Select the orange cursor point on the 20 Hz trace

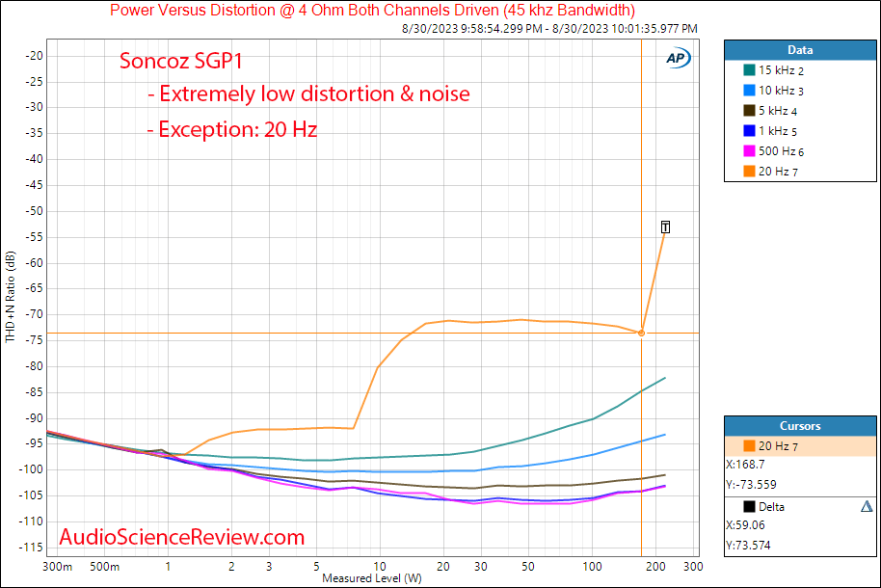pyautogui.click(x=641, y=334)
